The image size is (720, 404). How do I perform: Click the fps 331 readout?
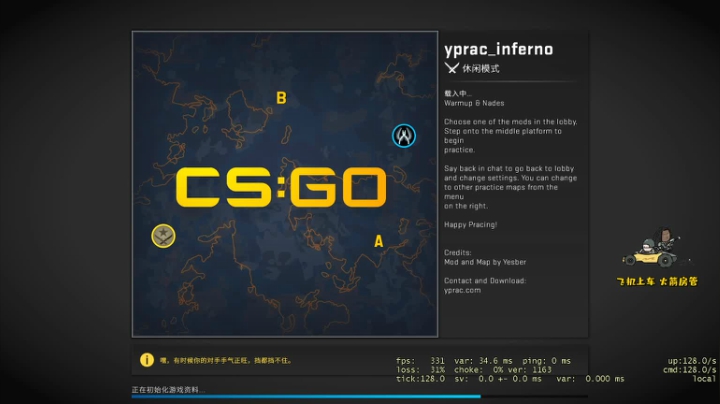(x=420, y=361)
